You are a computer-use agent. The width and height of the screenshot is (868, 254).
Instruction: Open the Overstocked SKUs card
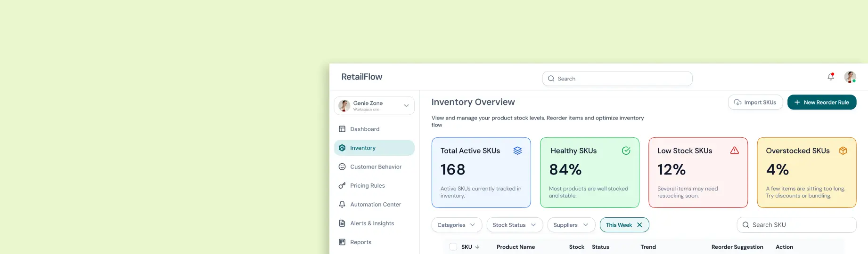point(807,173)
